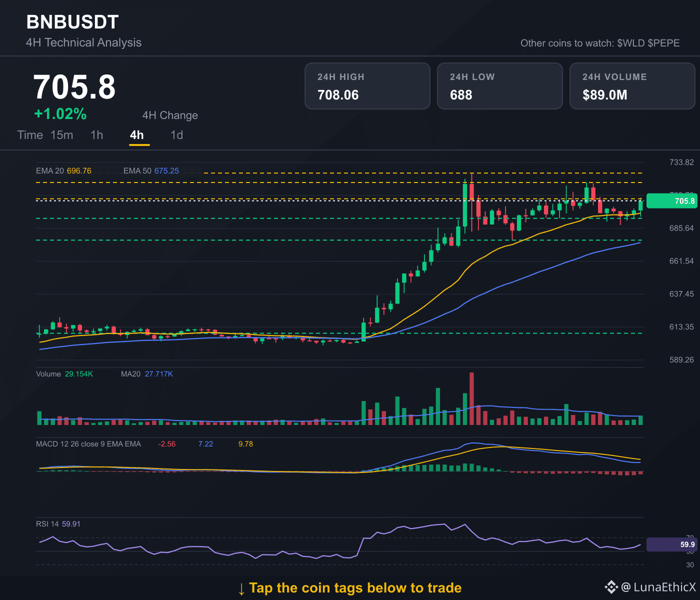This screenshot has height=600, width=700.
Task: Click the 613.35 price axis label
Action: pyautogui.click(x=681, y=327)
